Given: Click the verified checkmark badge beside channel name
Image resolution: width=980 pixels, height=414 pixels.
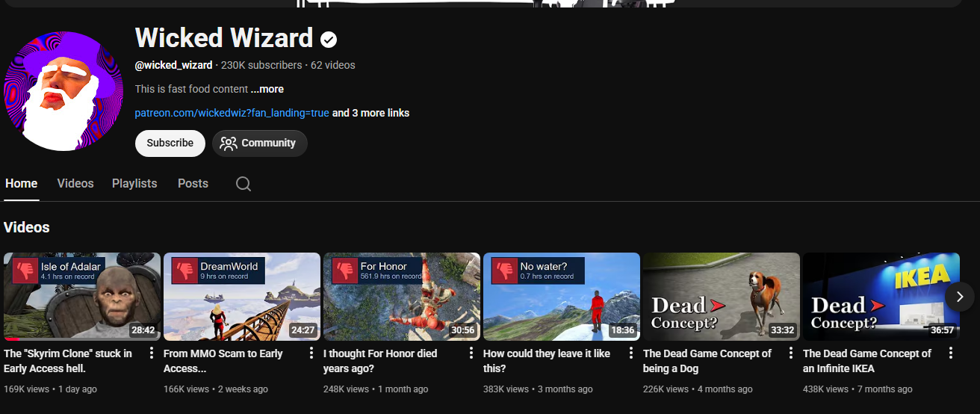Looking at the screenshot, I should (329, 39).
